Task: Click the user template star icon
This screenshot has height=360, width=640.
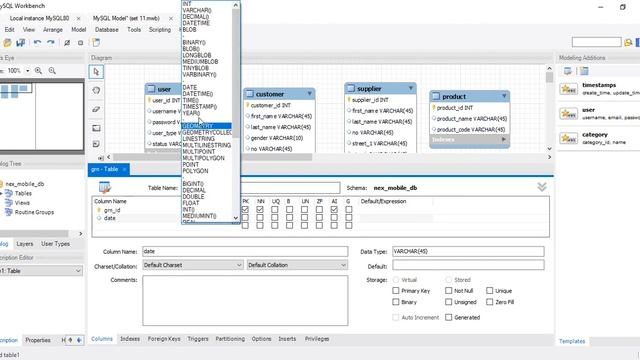Action: (568, 113)
